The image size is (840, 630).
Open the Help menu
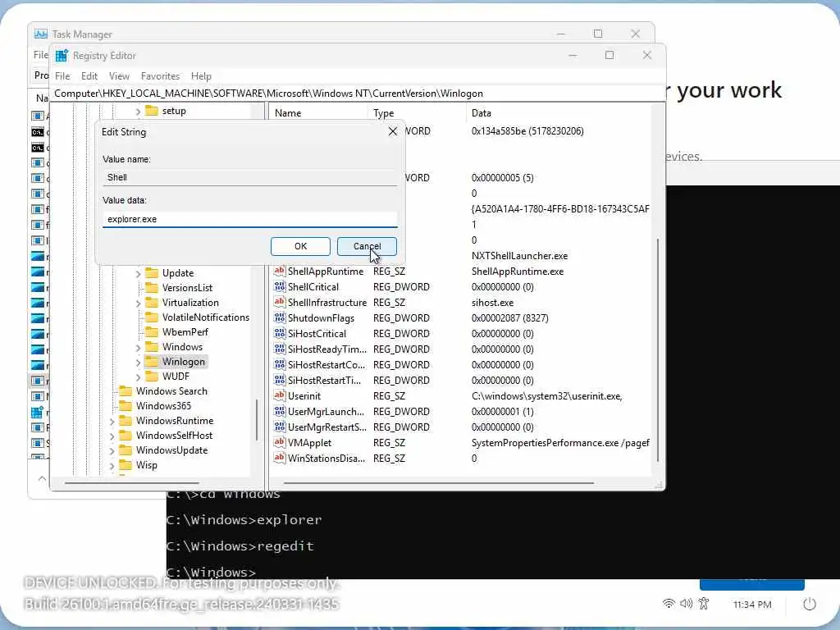click(x=202, y=76)
